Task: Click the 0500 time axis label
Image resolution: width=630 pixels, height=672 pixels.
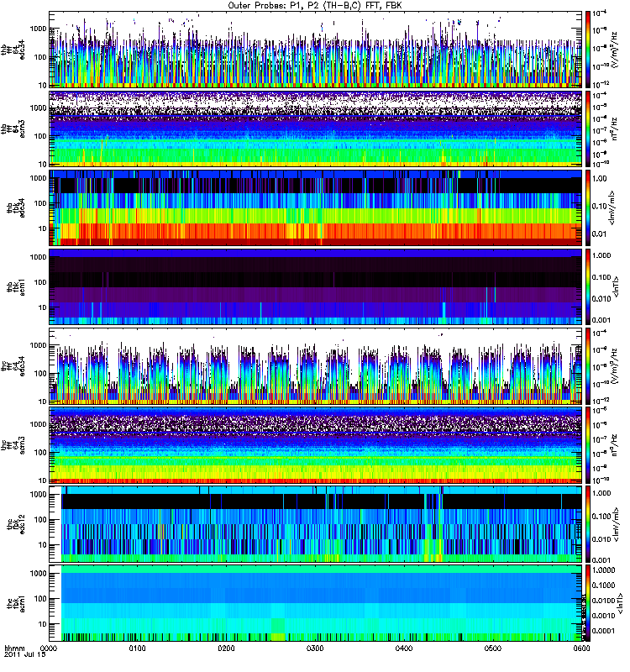Action: click(493, 648)
